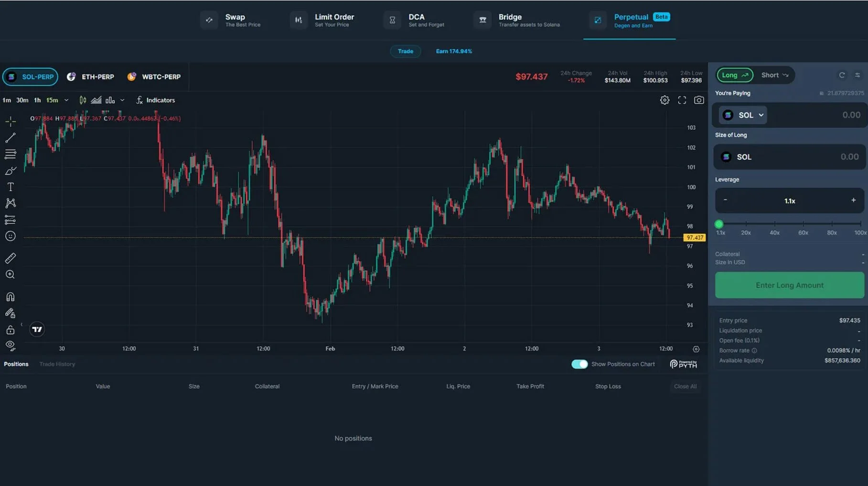Open the SOL paying token dropdown

[x=743, y=115]
